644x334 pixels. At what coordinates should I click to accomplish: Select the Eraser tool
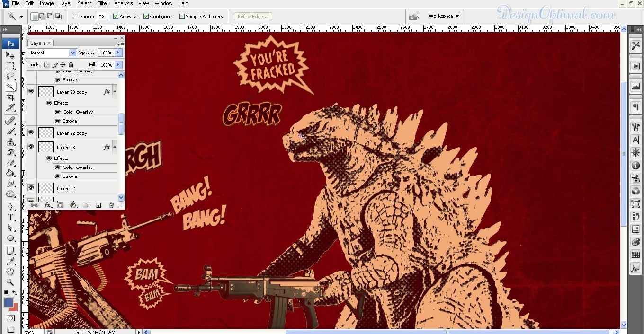(x=10, y=163)
